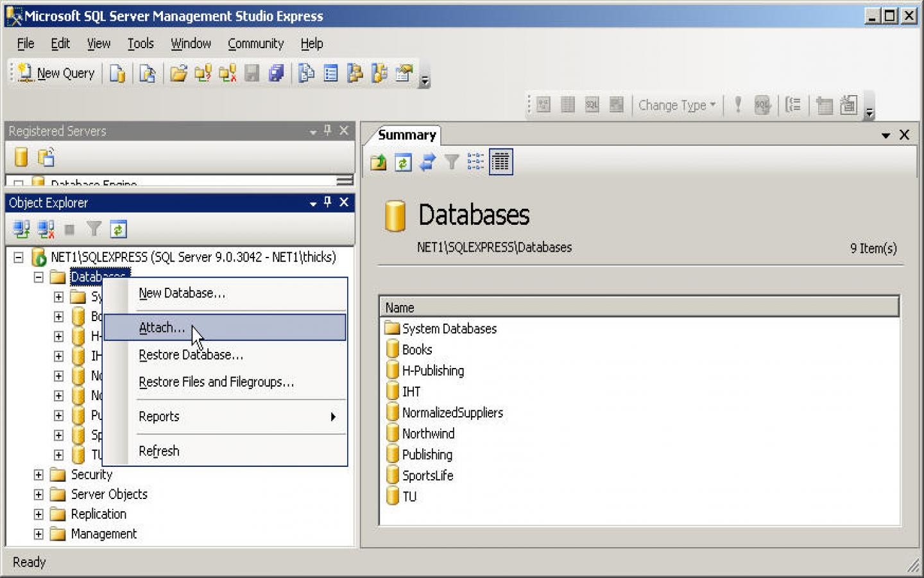The image size is (924, 578).
Task: Click the New Query toolbar button
Action: [x=56, y=73]
